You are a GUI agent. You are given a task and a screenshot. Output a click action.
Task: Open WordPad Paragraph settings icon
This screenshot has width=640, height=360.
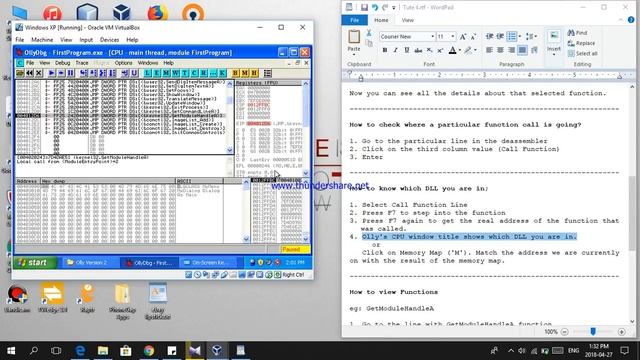coord(534,50)
